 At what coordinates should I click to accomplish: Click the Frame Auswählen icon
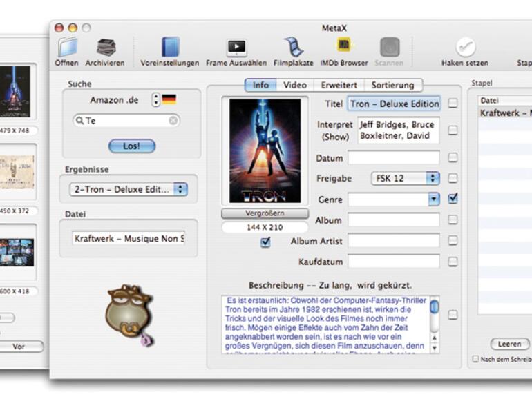tap(237, 48)
